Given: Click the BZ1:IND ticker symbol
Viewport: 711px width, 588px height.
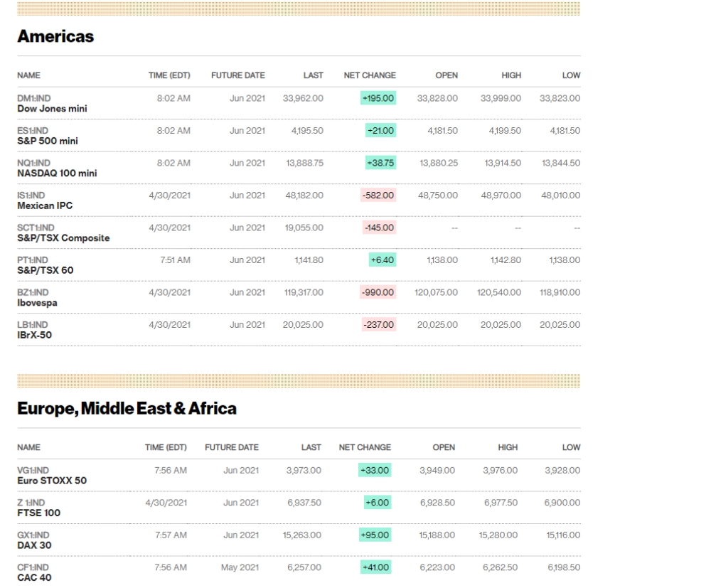Looking at the screenshot, I should click(x=33, y=292).
